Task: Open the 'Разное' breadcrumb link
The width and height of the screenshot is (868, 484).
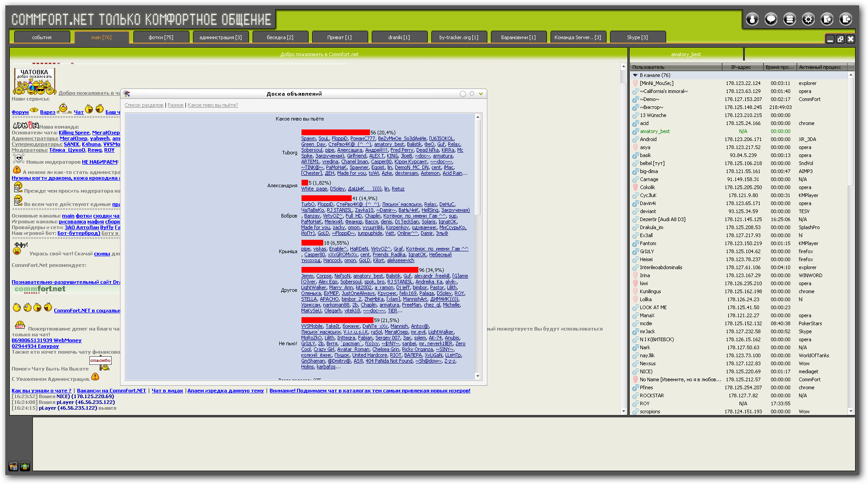Action: click(x=176, y=105)
